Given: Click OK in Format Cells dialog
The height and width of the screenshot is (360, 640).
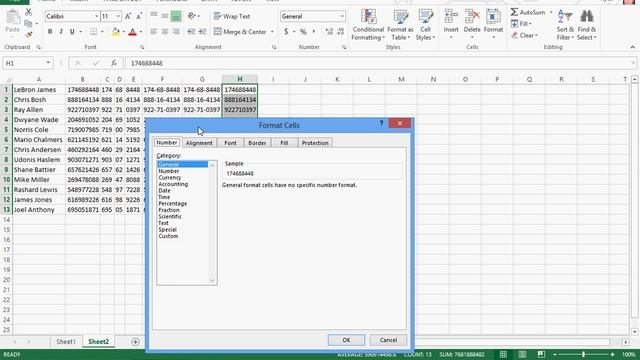Looking at the screenshot, I should [346, 340].
